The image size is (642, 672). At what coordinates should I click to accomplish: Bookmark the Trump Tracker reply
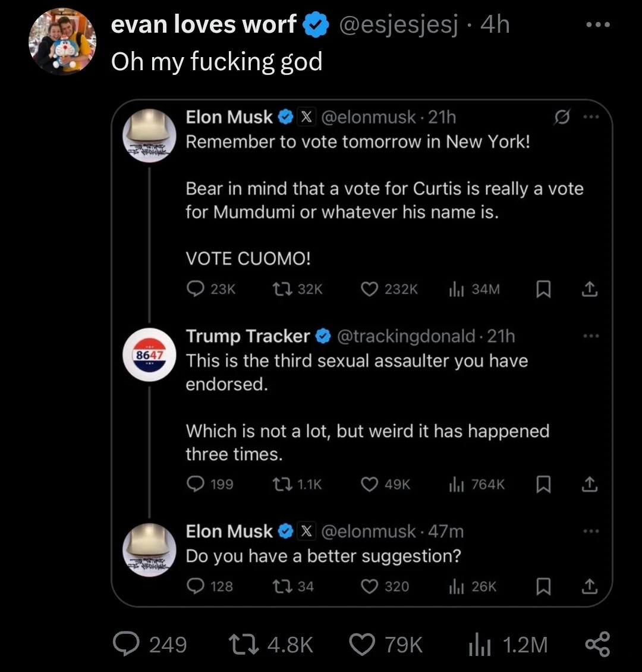(542, 485)
